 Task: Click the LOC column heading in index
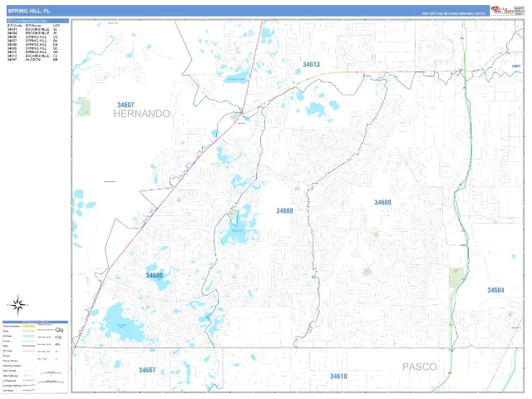(x=57, y=26)
